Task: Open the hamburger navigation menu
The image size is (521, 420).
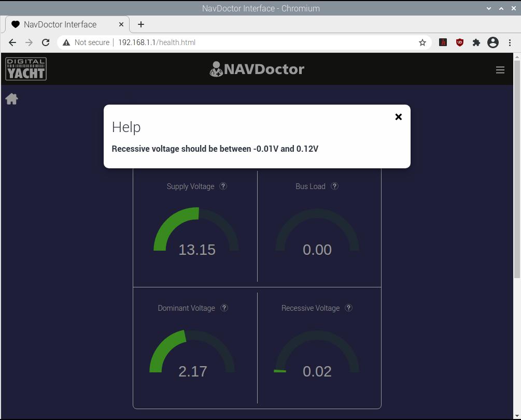Action: tap(500, 70)
